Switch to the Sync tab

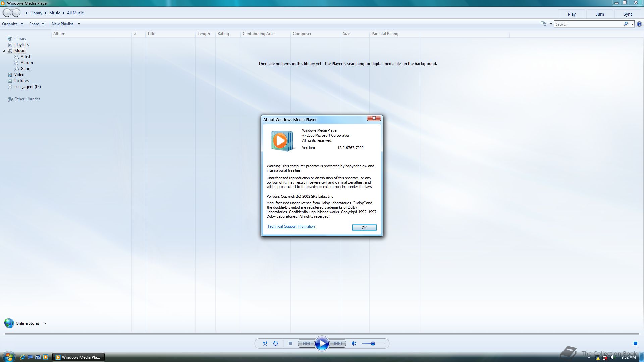pyautogui.click(x=628, y=14)
